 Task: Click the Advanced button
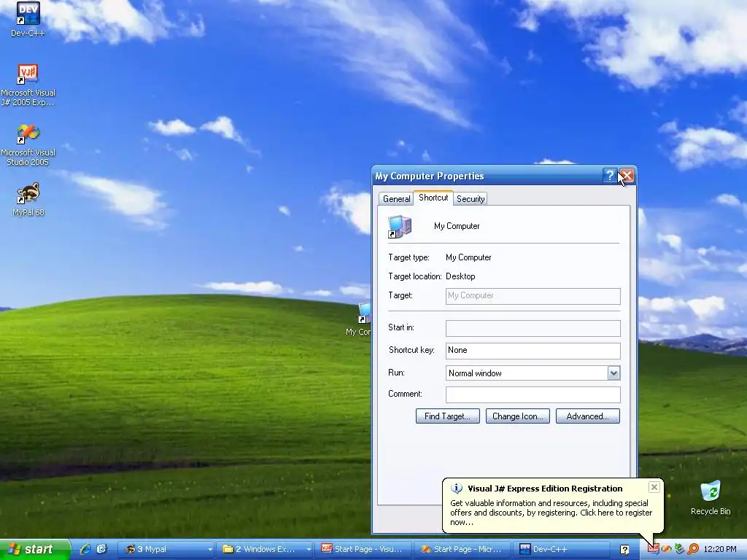click(587, 416)
